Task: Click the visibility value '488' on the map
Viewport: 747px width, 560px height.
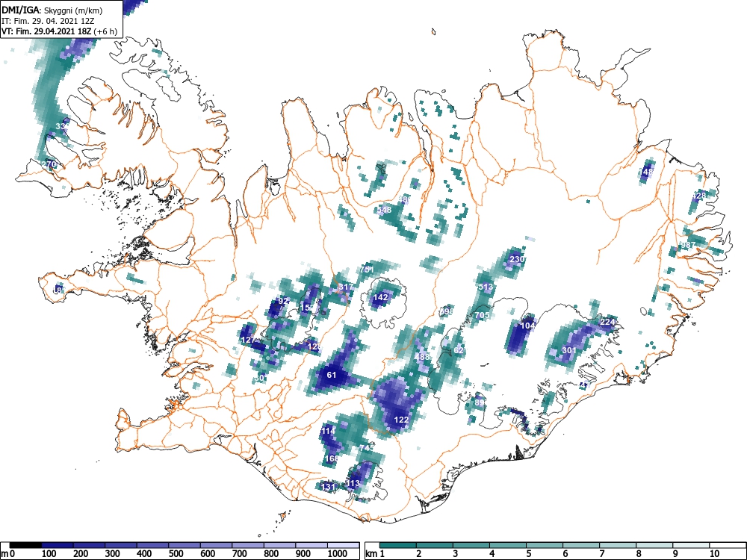Action: [422, 357]
